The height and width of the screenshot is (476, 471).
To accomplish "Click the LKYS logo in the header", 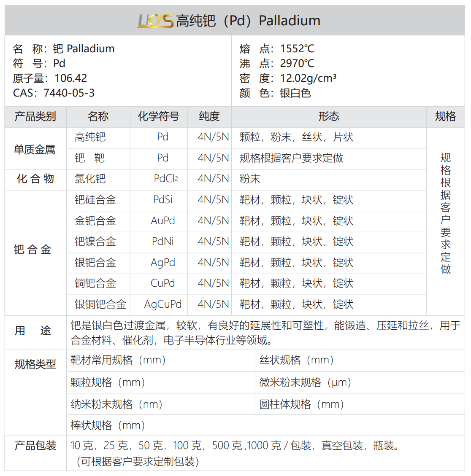I will [x=155, y=20].
